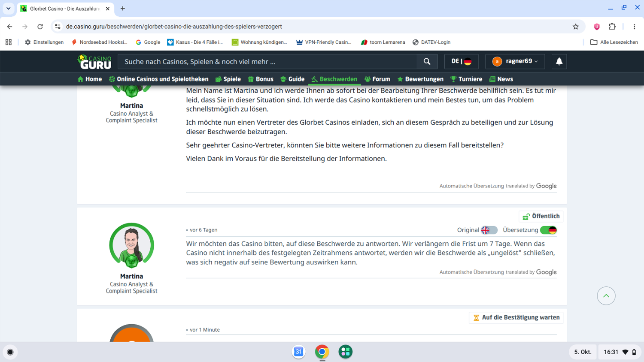
Task: Toggle the Original language switch
Action: [x=489, y=230]
